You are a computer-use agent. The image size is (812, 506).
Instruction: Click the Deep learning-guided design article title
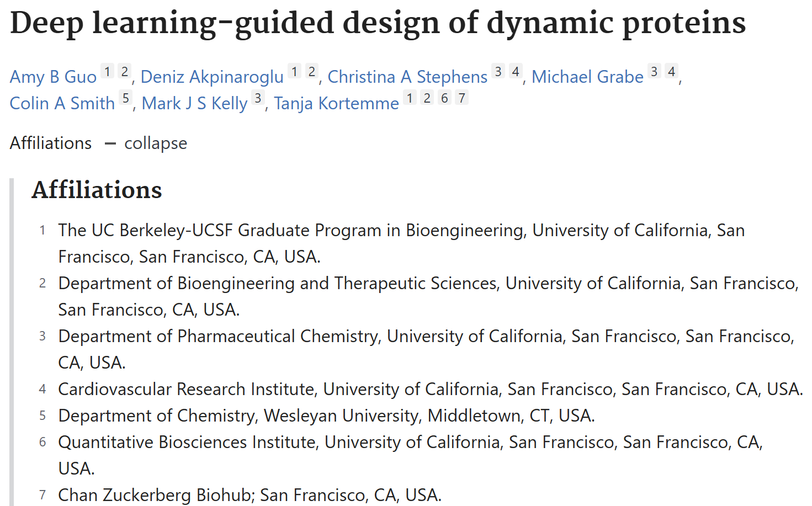tap(378, 23)
